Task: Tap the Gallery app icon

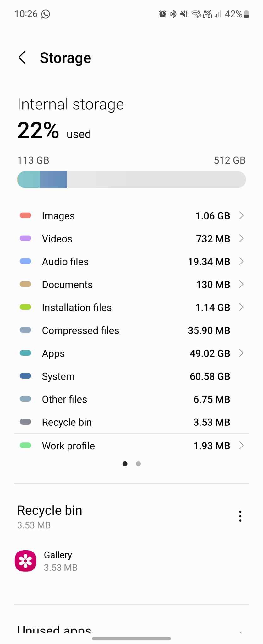Action: (x=25, y=561)
